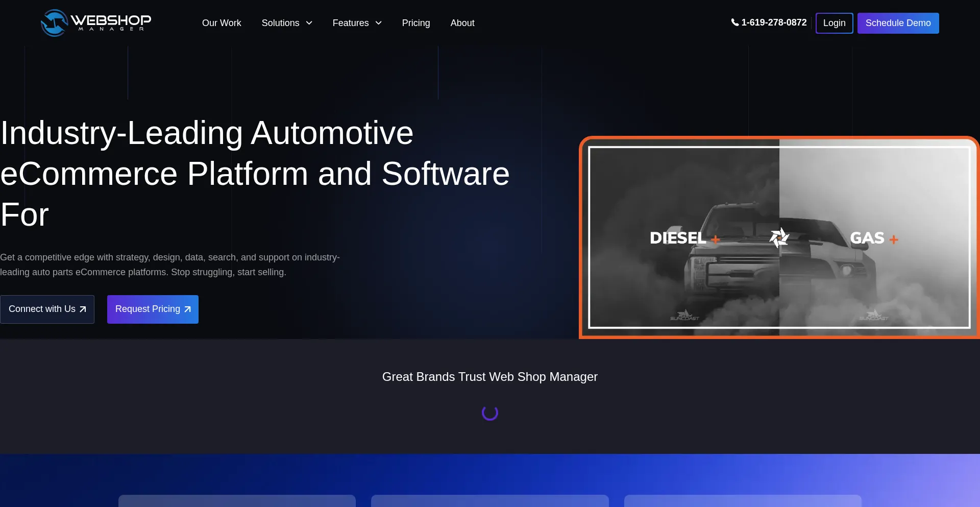Click the Schedule Demo button
This screenshot has width=980, height=507.
[x=898, y=23]
